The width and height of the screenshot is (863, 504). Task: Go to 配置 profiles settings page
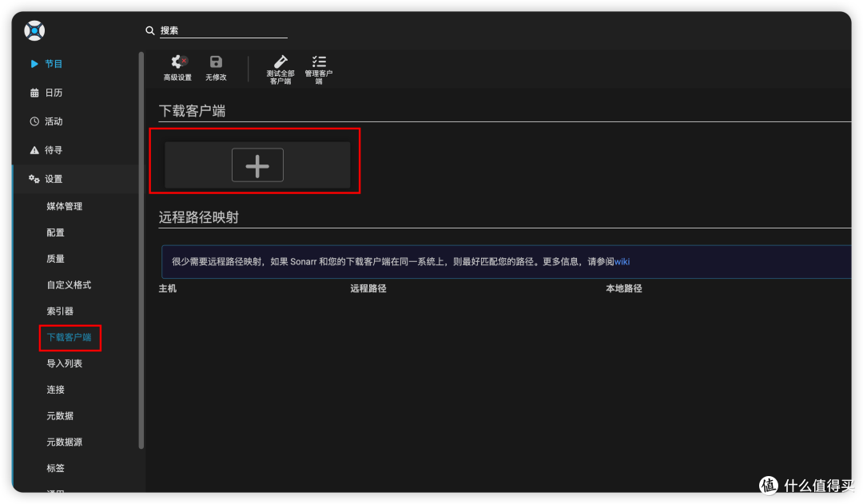[x=56, y=232]
